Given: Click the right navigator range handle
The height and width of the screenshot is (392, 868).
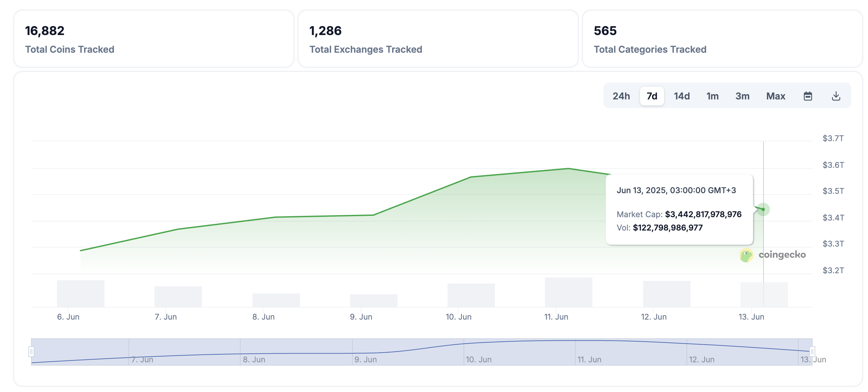Looking at the screenshot, I should click(x=812, y=352).
